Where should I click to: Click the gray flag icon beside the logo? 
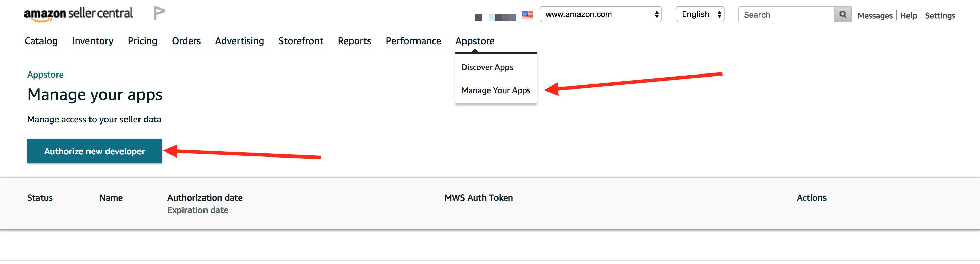point(159,13)
